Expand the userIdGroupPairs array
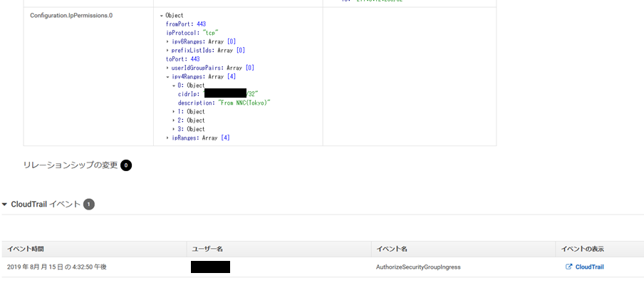The height and width of the screenshot is (283, 644). 168,68
